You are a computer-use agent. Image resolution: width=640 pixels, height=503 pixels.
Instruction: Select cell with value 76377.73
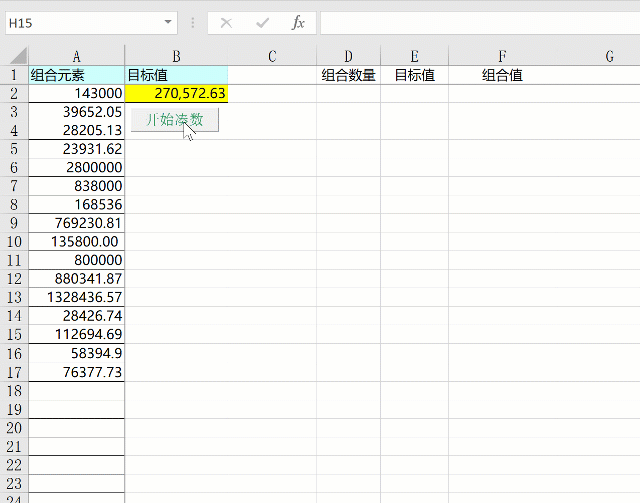(76, 372)
